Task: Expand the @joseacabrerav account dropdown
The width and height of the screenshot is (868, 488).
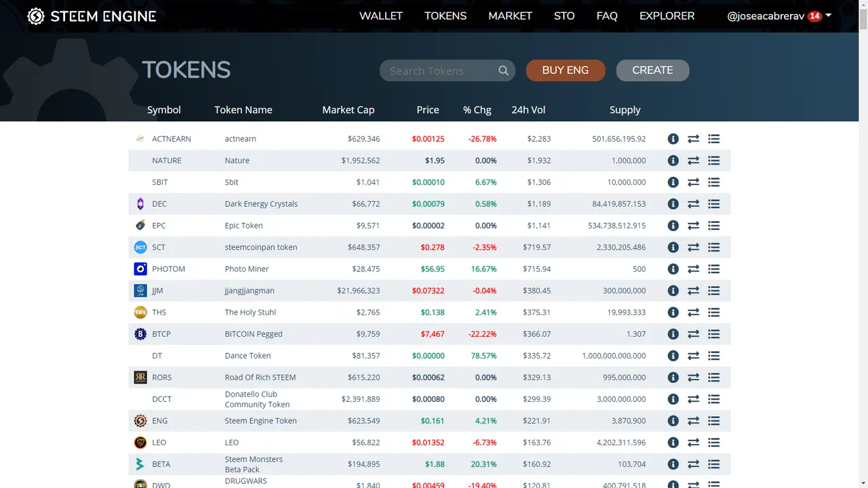Action: coord(779,16)
